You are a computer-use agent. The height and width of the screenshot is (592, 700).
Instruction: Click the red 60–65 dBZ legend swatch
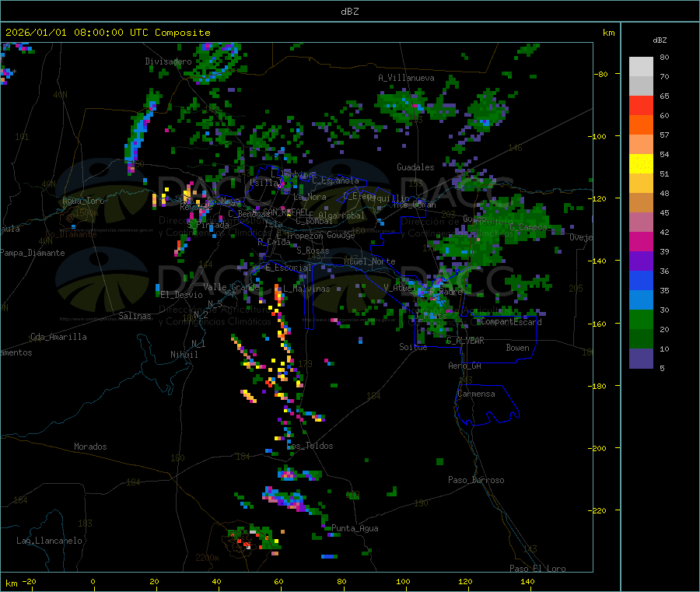coord(641,106)
